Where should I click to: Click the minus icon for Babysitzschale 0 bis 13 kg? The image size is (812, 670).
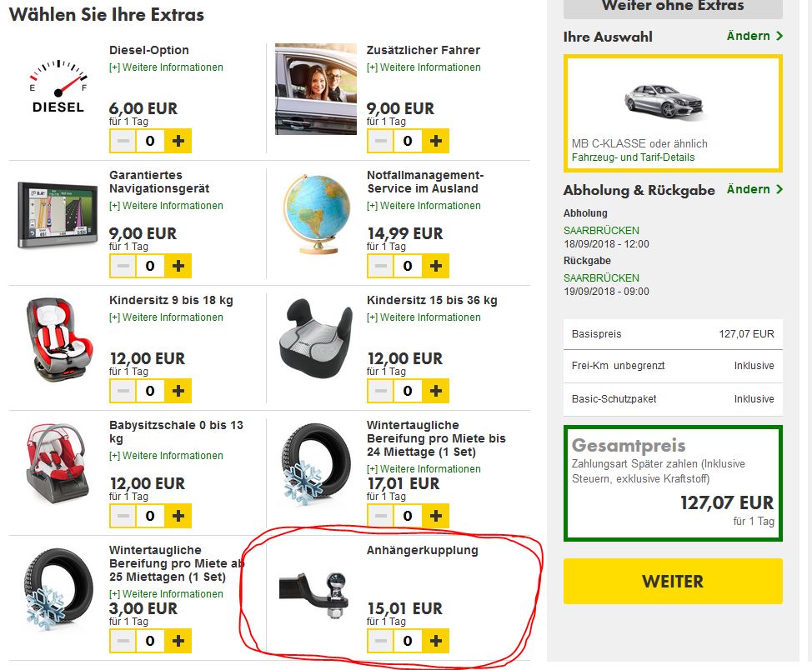122,515
